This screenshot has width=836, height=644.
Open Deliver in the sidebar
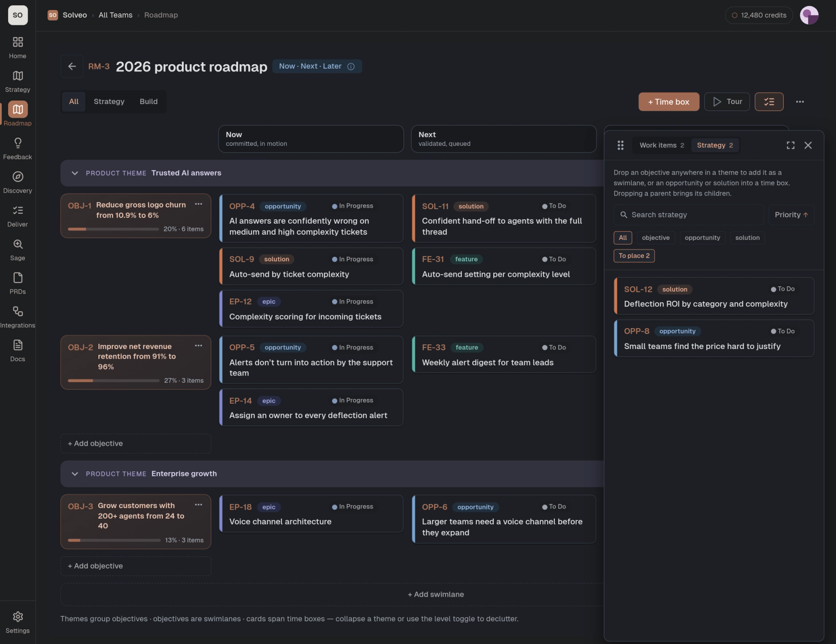pyautogui.click(x=18, y=216)
